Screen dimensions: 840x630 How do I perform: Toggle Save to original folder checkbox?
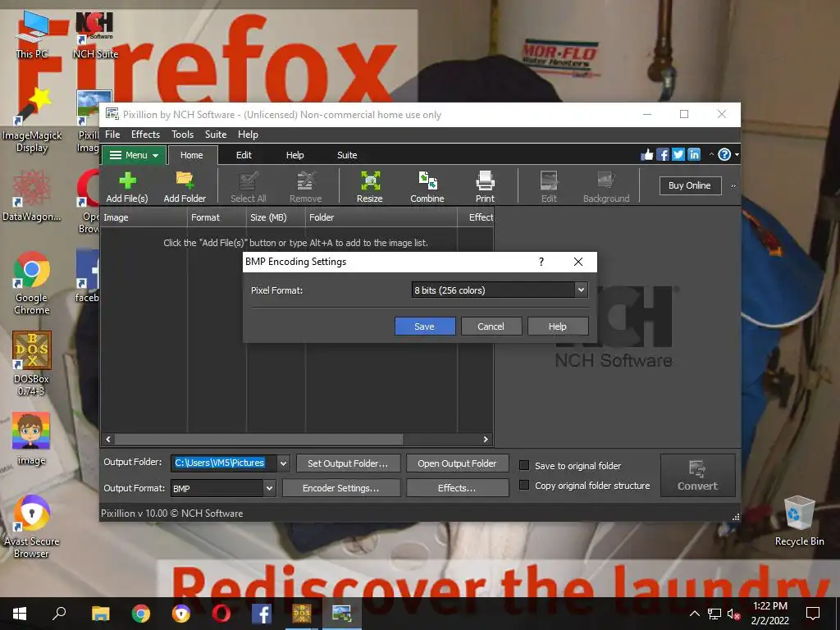coord(524,465)
